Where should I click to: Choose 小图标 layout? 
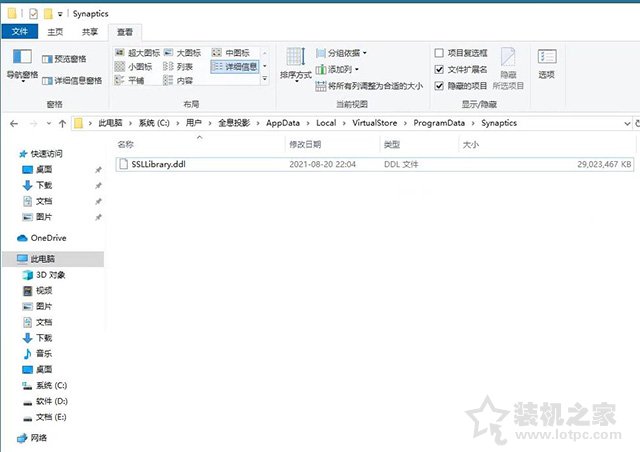pyautogui.click(x=133, y=67)
